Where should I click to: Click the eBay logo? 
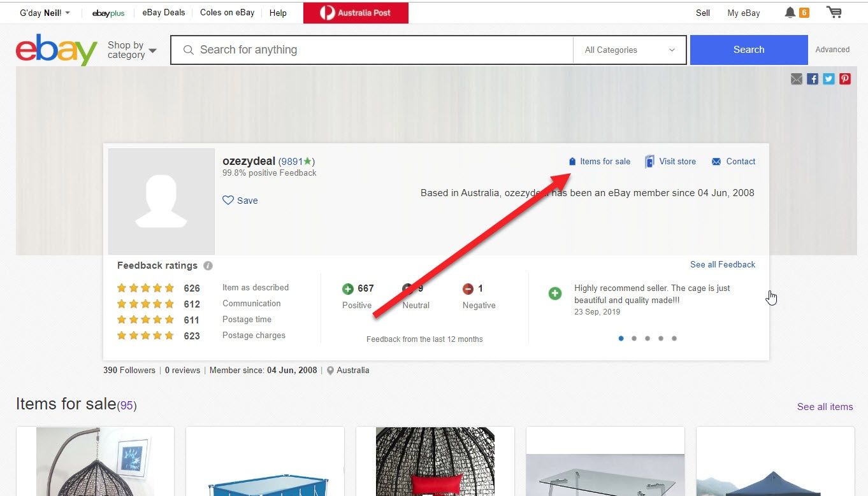pos(57,50)
